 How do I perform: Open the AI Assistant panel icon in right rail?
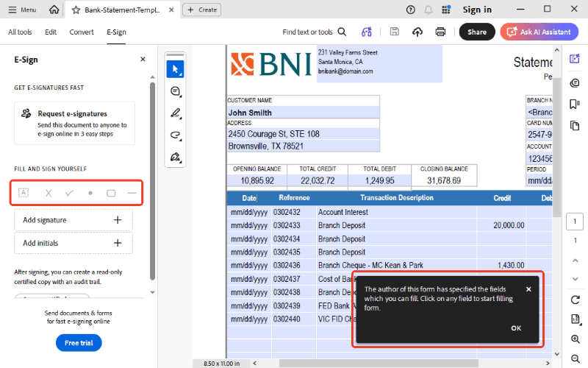click(x=575, y=59)
